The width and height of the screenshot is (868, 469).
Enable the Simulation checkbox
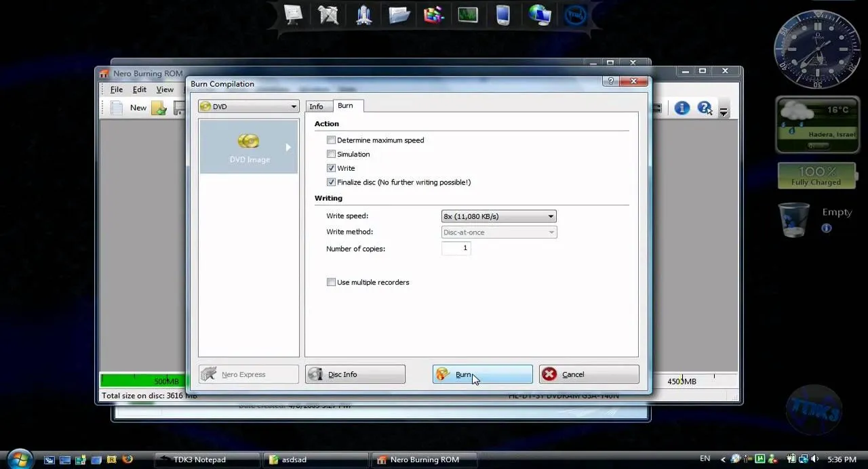[x=331, y=155]
